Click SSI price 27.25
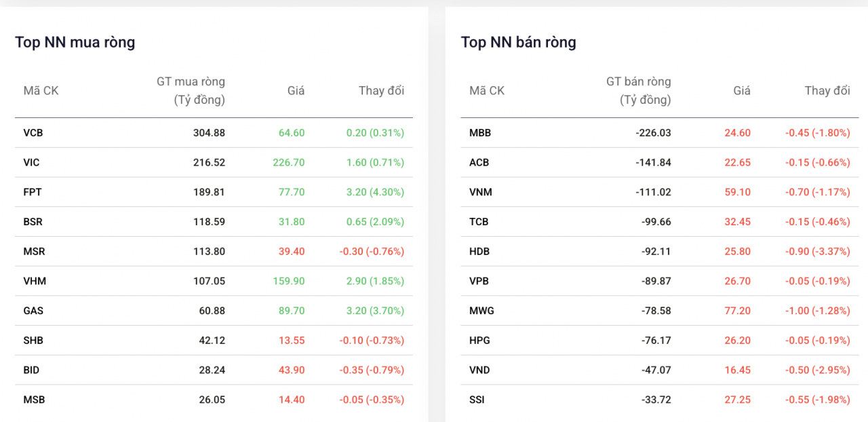Screen dimensions: 868x422 (738, 400)
